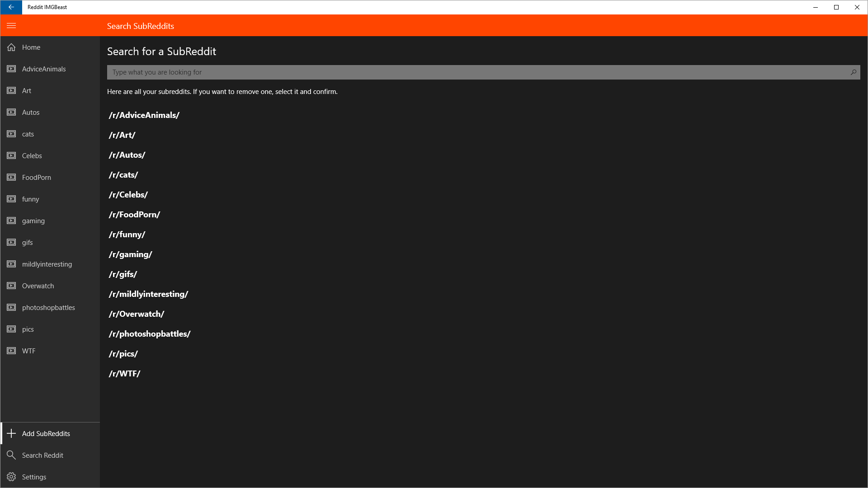868x488 pixels.
Task: Toggle the hamburger navigation menu
Action: (x=11, y=26)
